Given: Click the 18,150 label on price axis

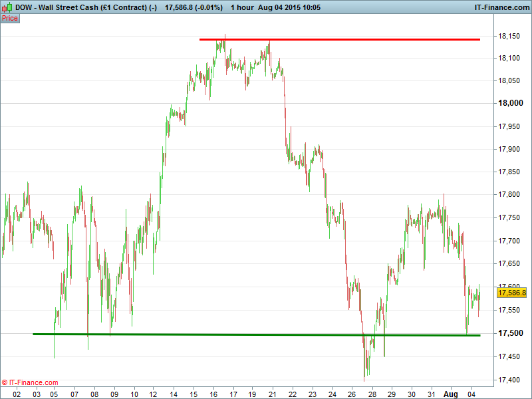Looking at the screenshot, I should [509, 36].
